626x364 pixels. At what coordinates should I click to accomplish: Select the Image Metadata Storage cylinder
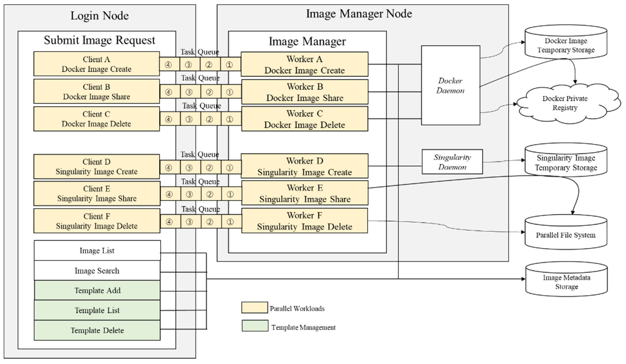[566, 282]
